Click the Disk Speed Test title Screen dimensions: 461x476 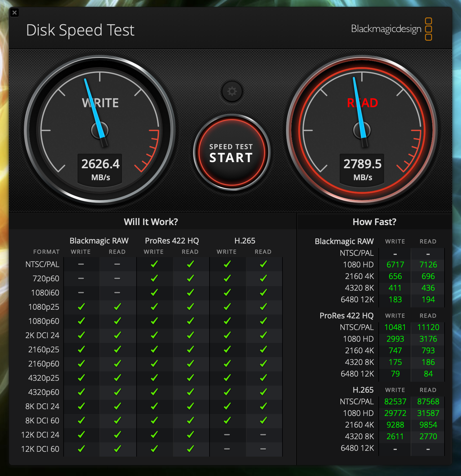80,30
